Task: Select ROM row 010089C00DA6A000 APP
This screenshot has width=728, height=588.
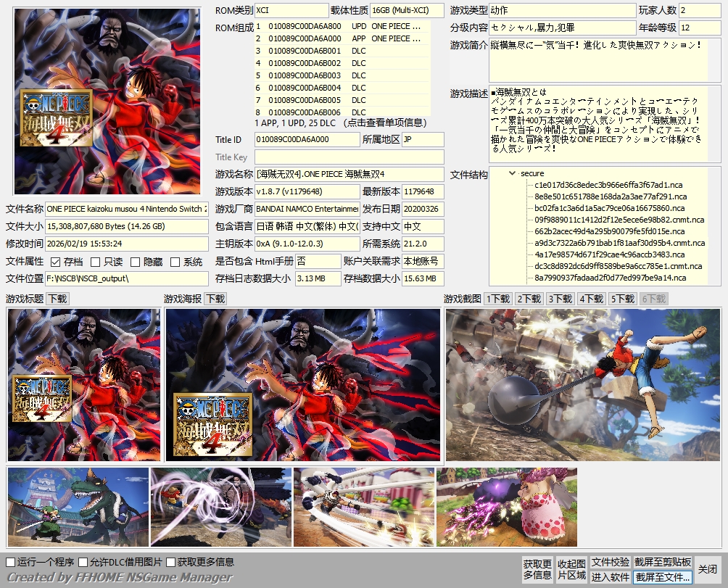Action: click(x=342, y=38)
